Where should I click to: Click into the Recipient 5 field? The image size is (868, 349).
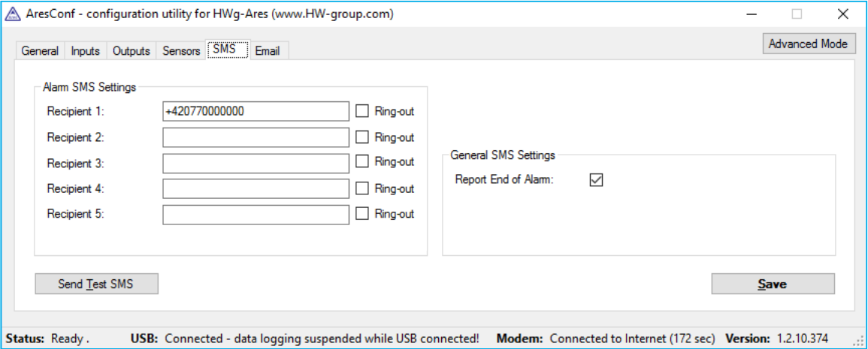click(x=256, y=215)
